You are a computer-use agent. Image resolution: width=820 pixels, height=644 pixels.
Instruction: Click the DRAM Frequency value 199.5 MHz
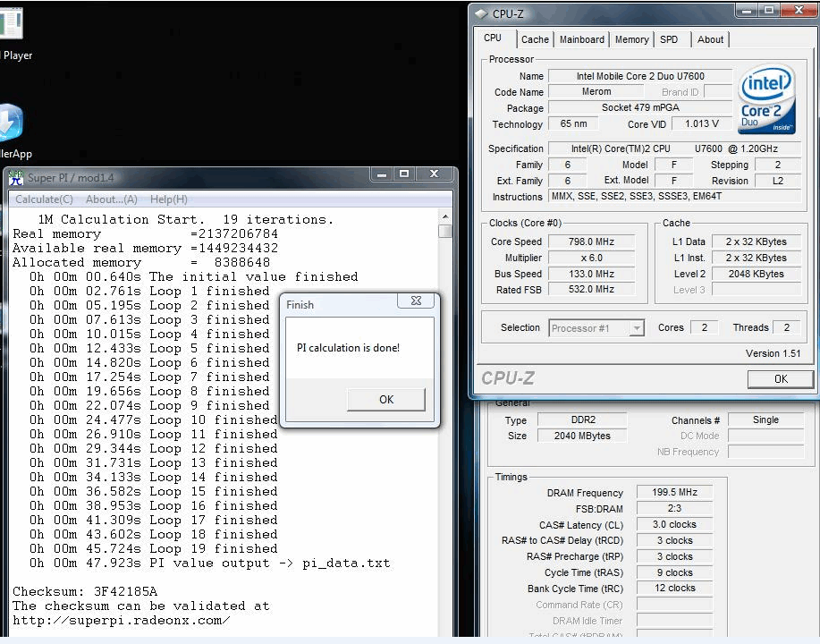674,492
